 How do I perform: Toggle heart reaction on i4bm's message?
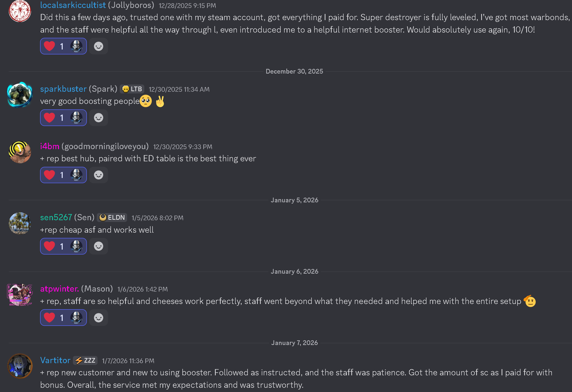click(x=63, y=175)
